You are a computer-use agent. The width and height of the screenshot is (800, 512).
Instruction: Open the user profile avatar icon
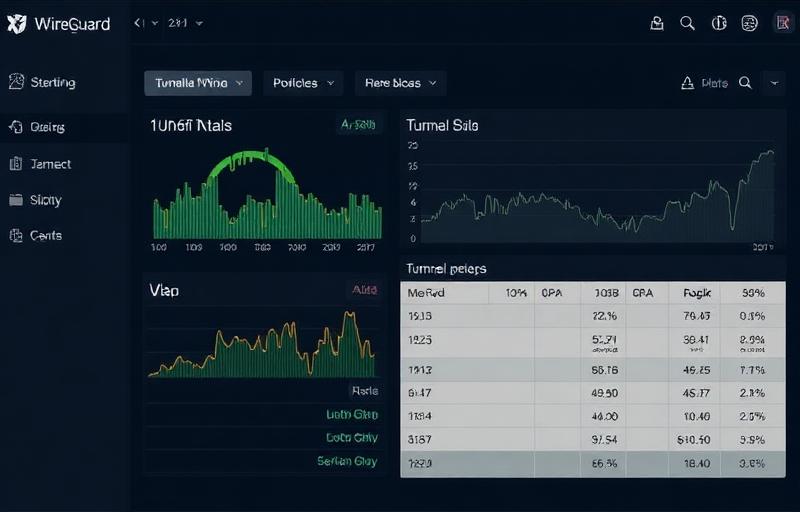782,23
